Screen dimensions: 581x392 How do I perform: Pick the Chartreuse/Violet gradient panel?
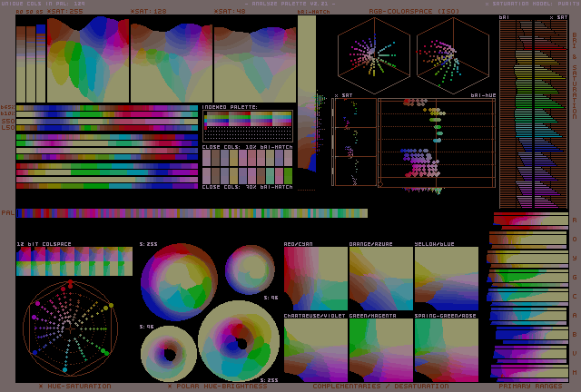tap(315, 349)
